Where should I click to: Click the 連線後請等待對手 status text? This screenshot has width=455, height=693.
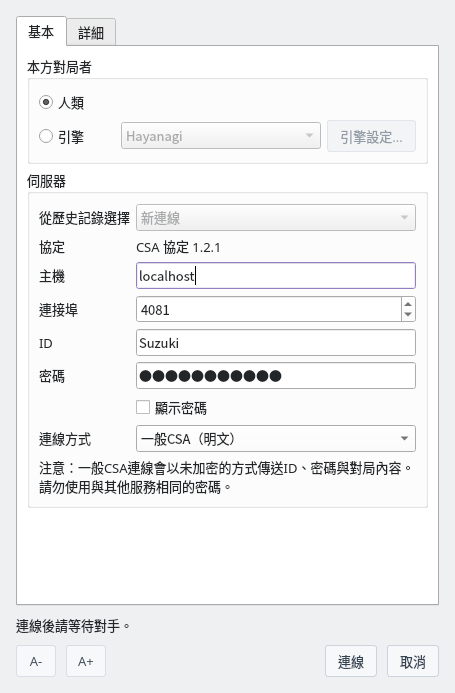coord(73,626)
